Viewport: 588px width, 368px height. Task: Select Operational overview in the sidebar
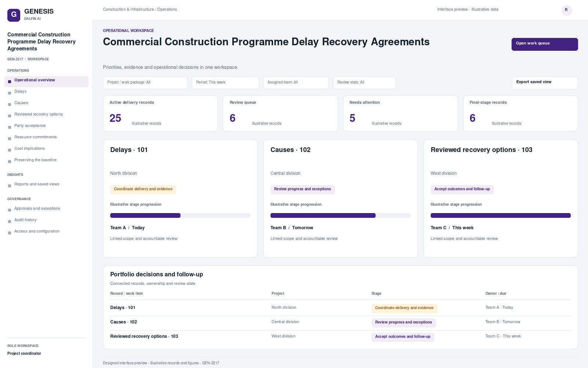click(x=46, y=81)
